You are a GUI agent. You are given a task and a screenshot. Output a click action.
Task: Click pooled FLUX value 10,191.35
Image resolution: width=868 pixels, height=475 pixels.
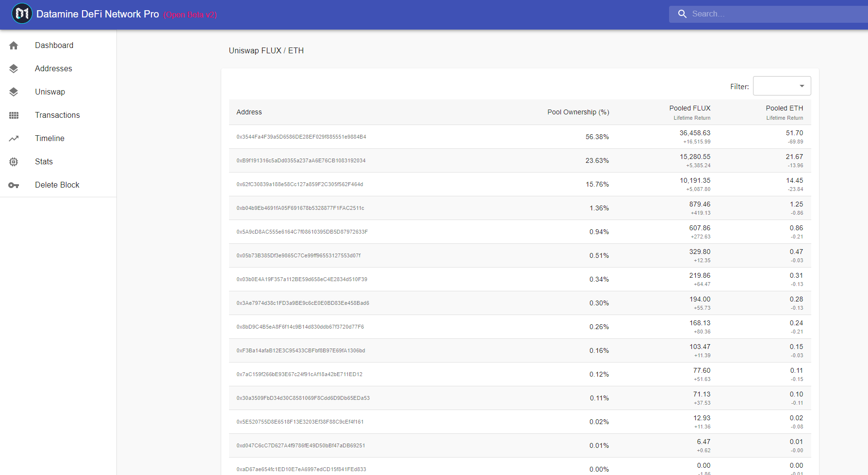(695, 180)
